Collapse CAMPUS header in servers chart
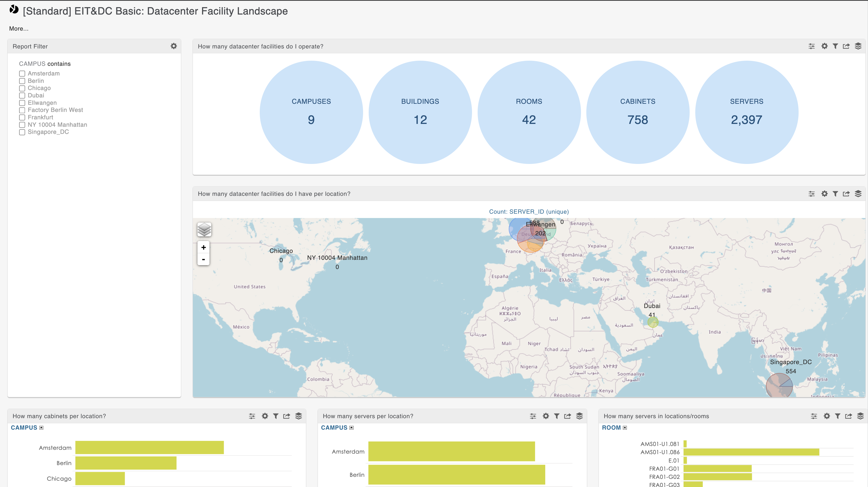The height and width of the screenshot is (487, 868). click(x=351, y=428)
